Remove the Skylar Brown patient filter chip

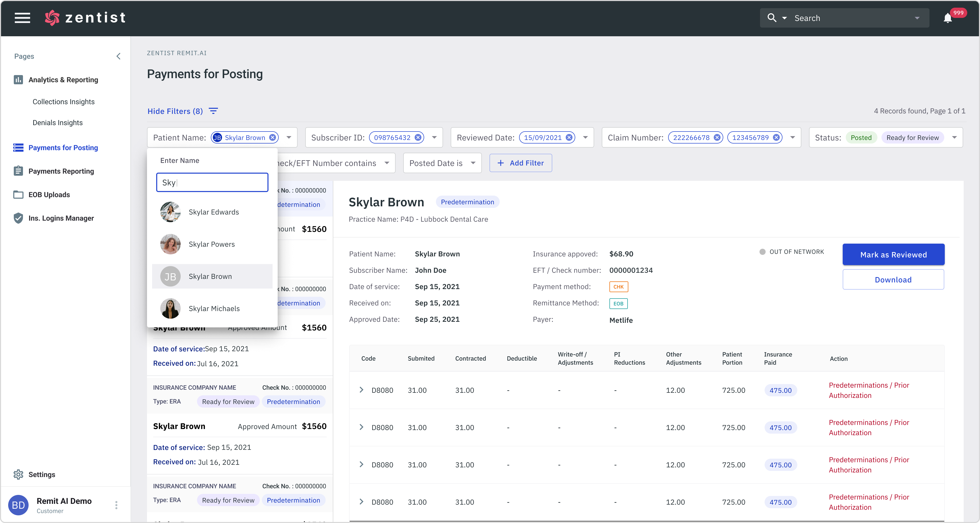pyautogui.click(x=273, y=137)
